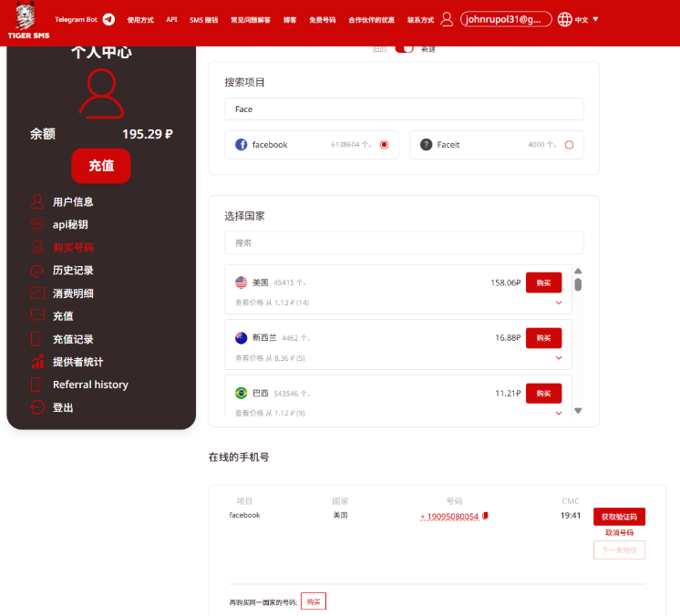The height and width of the screenshot is (616, 680).
Task: Click the 登出 logout icon
Action: [37, 407]
